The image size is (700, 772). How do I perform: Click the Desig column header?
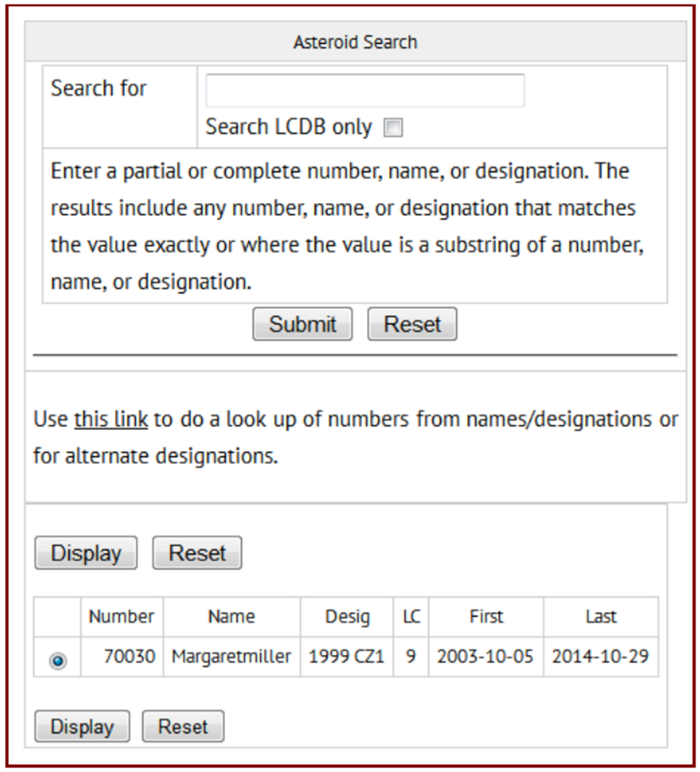pos(347,617)
